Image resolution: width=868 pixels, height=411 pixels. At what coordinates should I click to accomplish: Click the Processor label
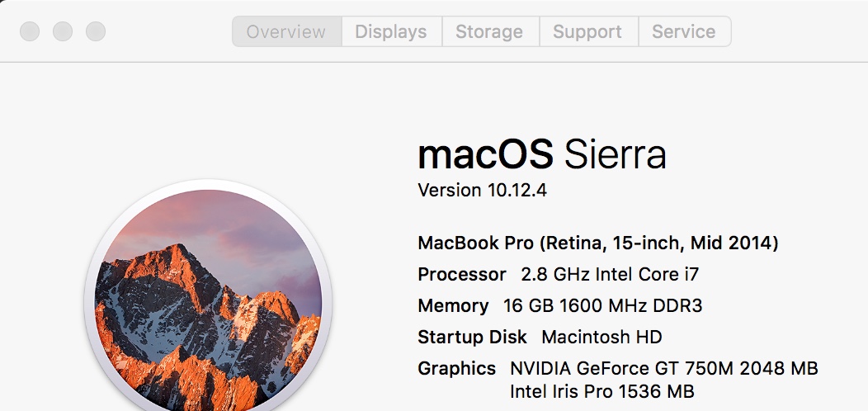[462, 274]
